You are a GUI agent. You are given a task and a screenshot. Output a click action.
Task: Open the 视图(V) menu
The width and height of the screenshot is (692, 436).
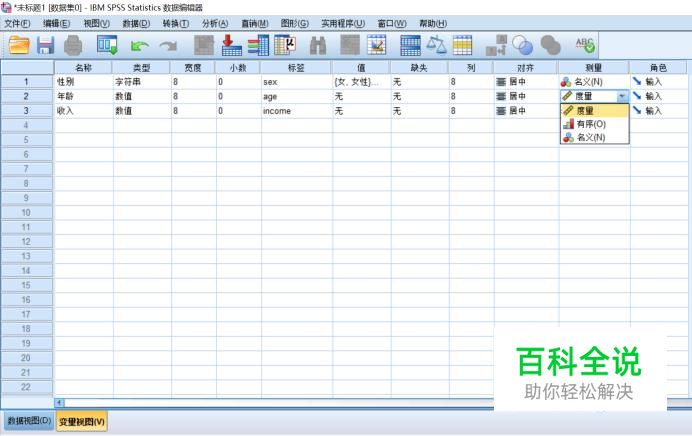point(97,23)
